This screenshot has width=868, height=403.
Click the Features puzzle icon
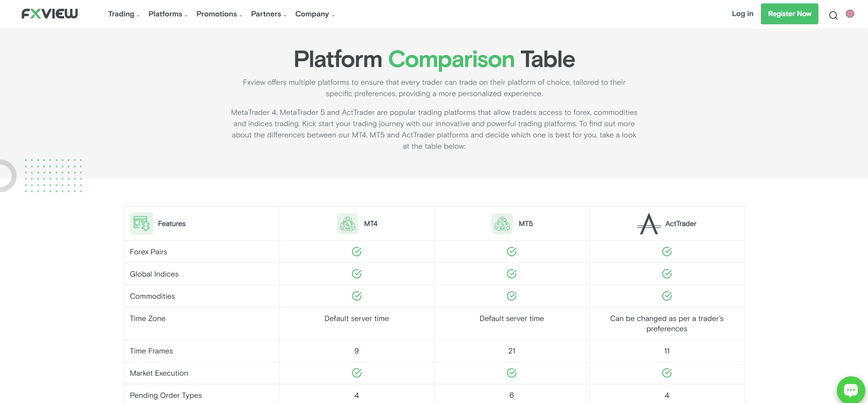(141, 224)
